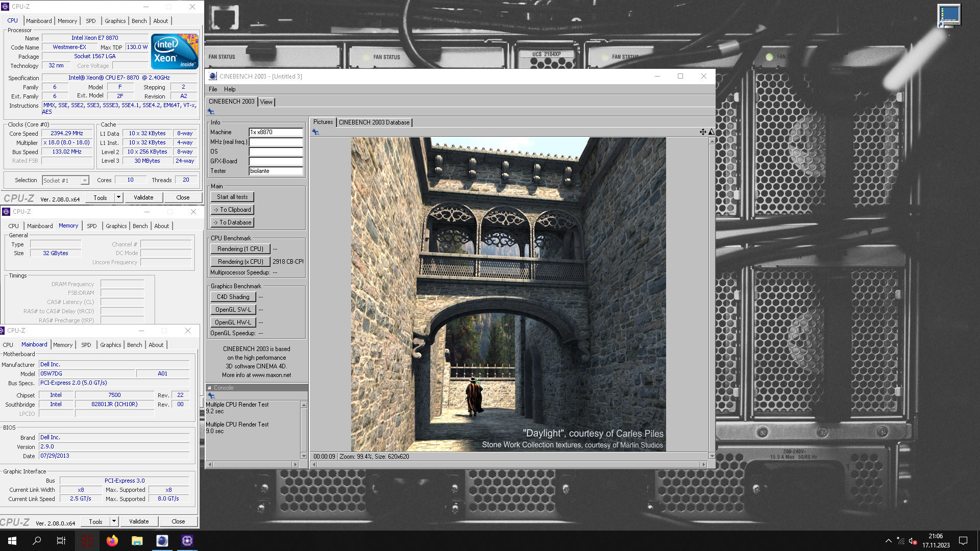Click the pin icon below the CINEBENCH 2003 tab

211,112
